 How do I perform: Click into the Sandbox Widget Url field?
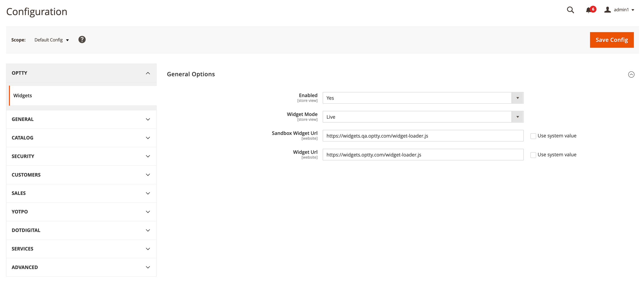tap(423, 136)
